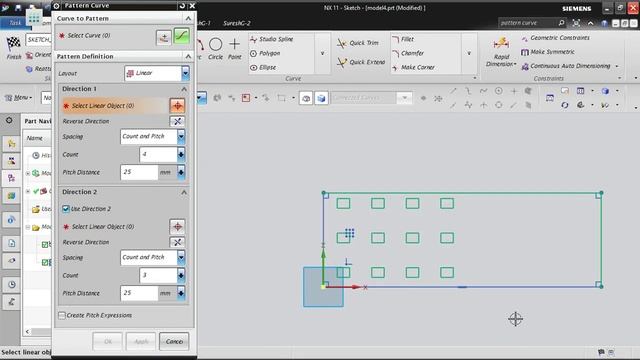Image resolution: width=640 pixels, height=360 pixels.
Task: Click the Task tab
Action: coord(15,23)
